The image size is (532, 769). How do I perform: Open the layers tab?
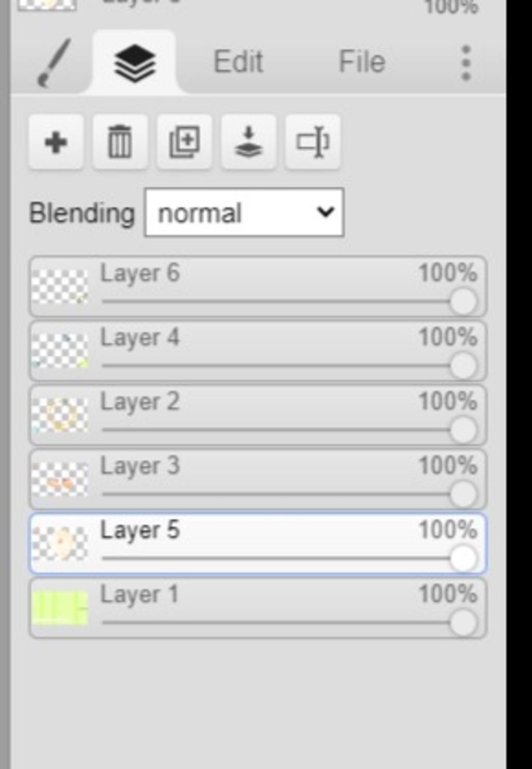(135, 63)
